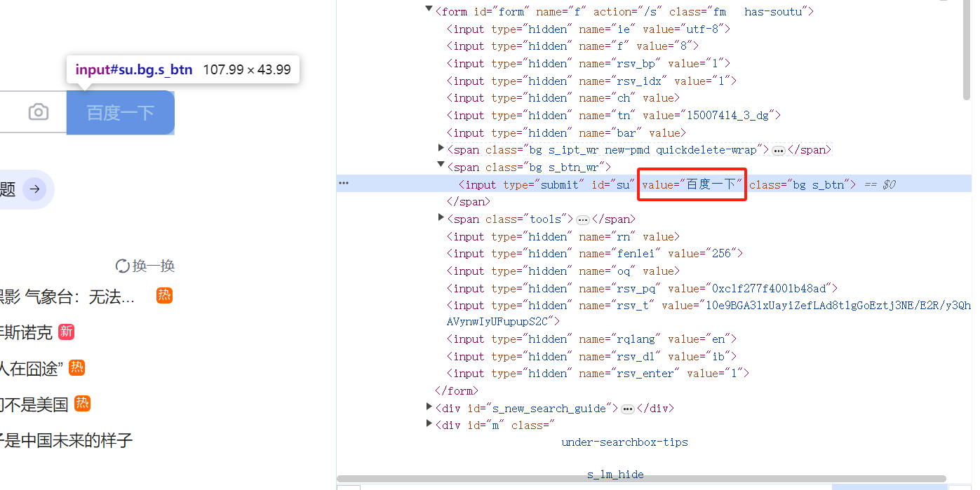
Task: Open hot search item 气象台：无法...
Action: [67, 297]
